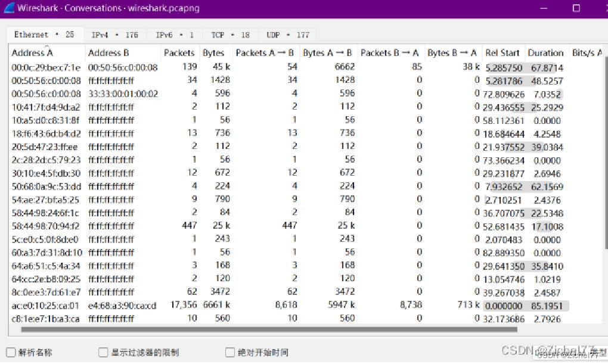Select row with address 64:cc:2e:b8:09:25

coord(306,279)
